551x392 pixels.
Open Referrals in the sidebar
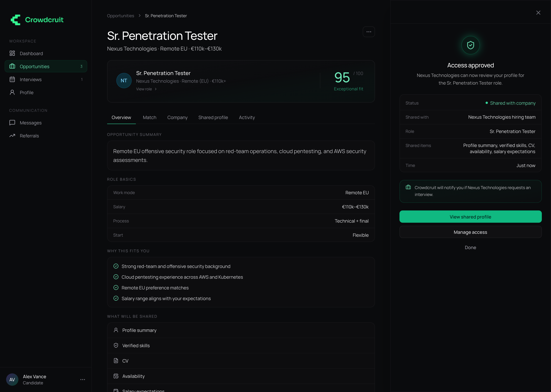[x=46, y=136]
